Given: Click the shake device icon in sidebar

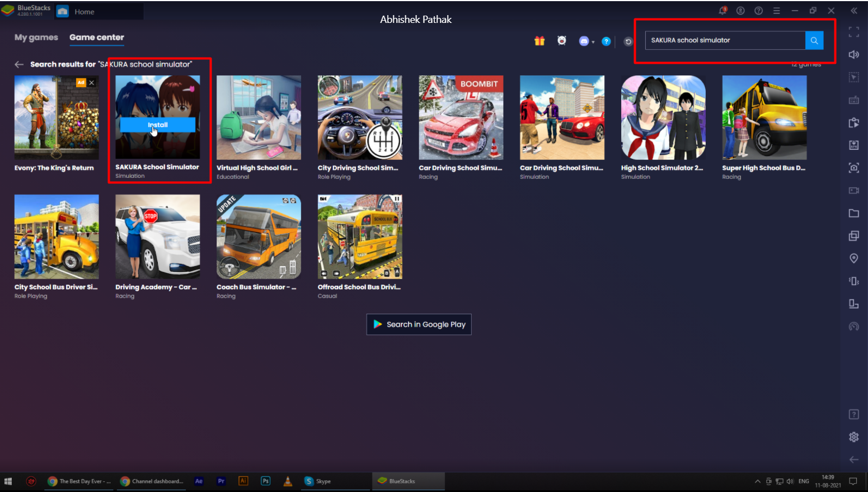Looking at the screenshot, I should pos(853,281).
